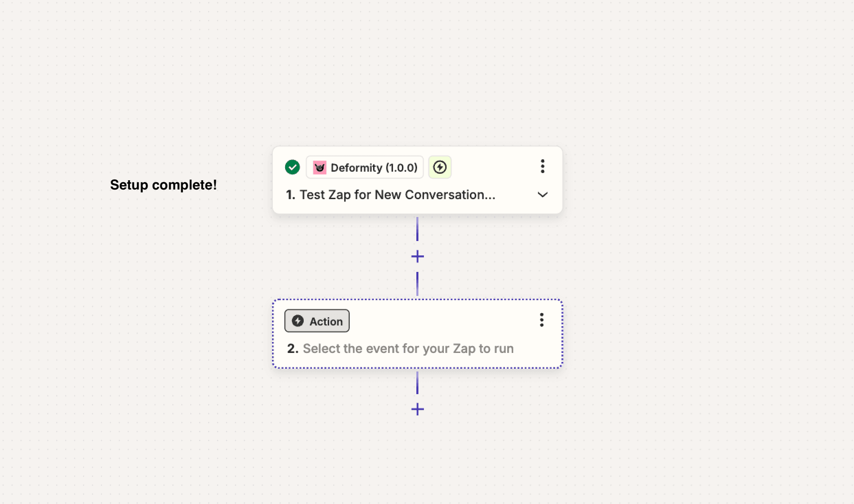Add a step between trigger and action
The height and width of the screenshot is (504, 854).
[417, 256]
